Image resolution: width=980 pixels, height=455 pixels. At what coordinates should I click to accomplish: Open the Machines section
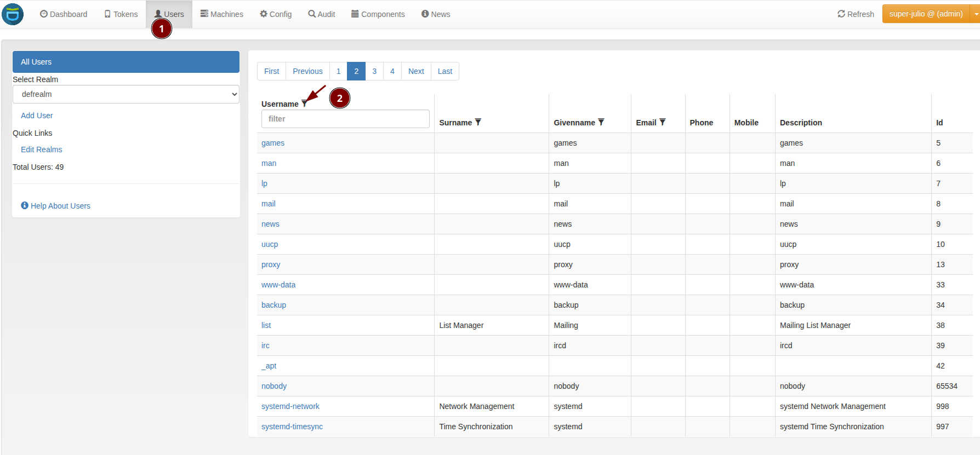(221, 14)
